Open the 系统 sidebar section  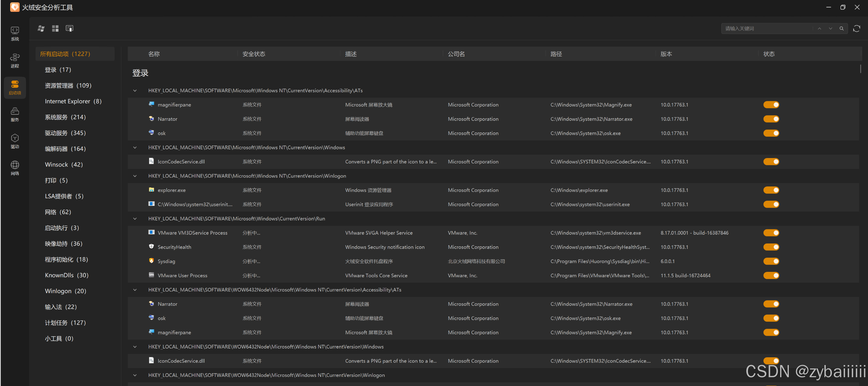tap(15, 33)
